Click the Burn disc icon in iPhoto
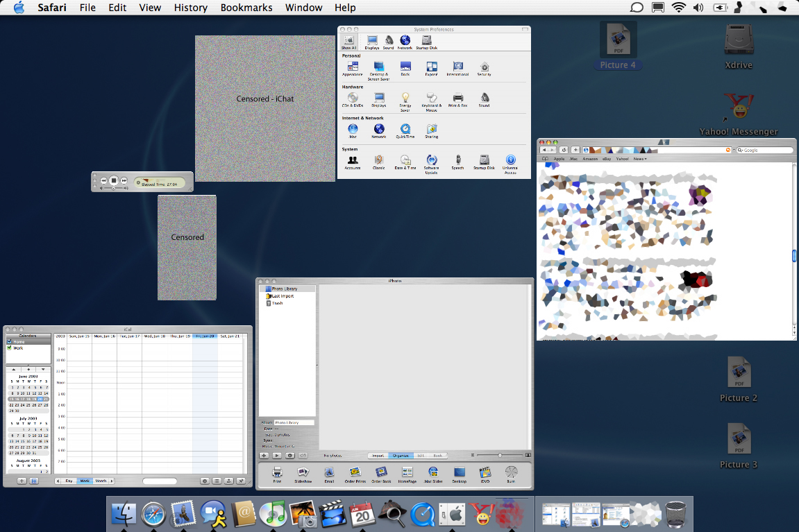This screenshot has height=532, width=799. pos(511,472)
